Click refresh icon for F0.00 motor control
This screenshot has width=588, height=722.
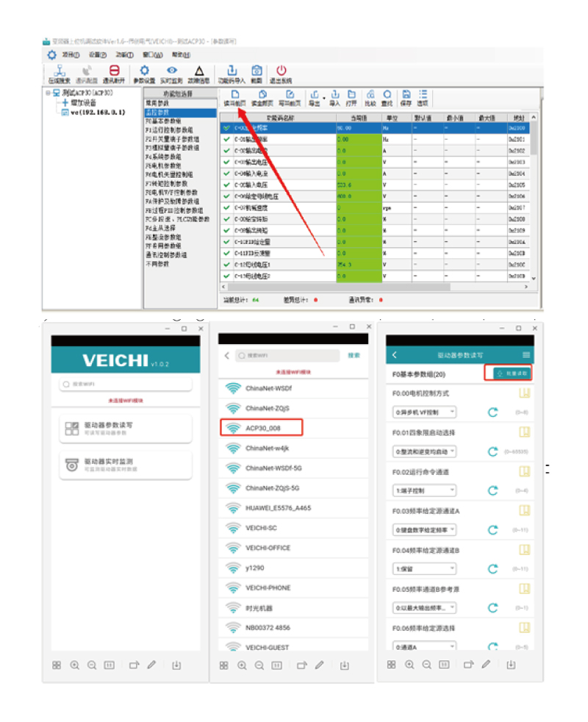[492, 412]
